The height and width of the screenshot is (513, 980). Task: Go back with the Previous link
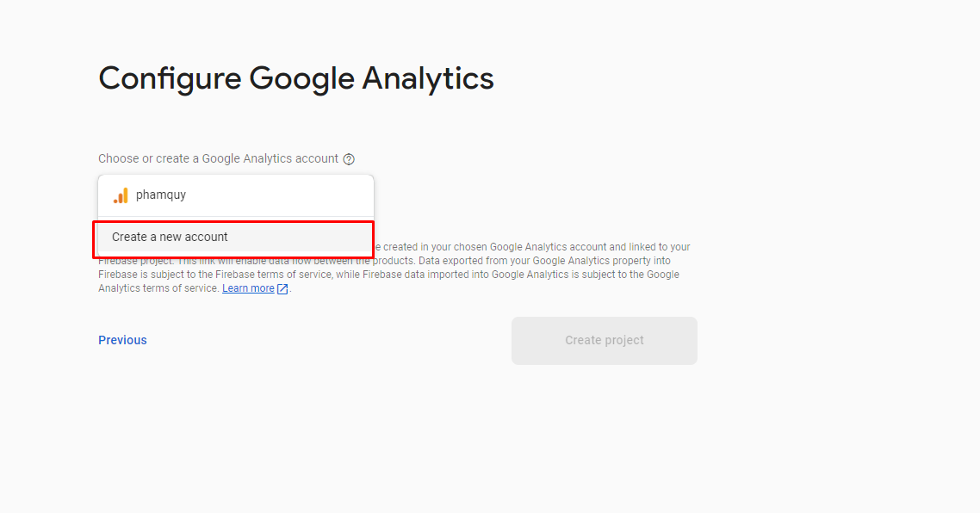pyautogui.click(x=122, y=340)
